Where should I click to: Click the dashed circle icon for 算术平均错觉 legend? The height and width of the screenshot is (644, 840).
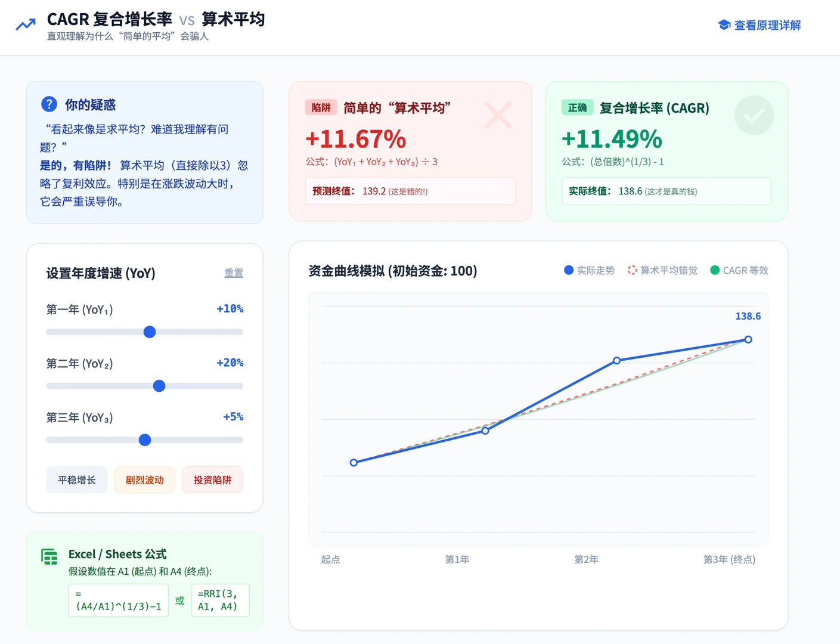632,270
